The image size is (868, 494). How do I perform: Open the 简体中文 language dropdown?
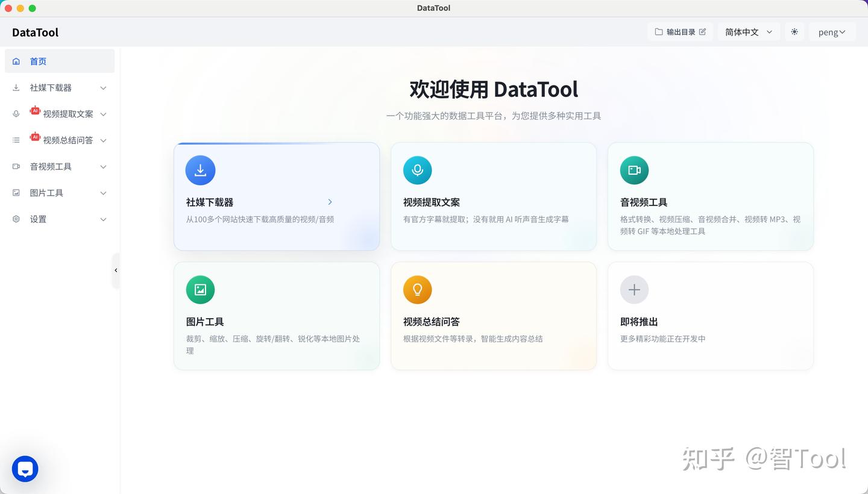749,32
